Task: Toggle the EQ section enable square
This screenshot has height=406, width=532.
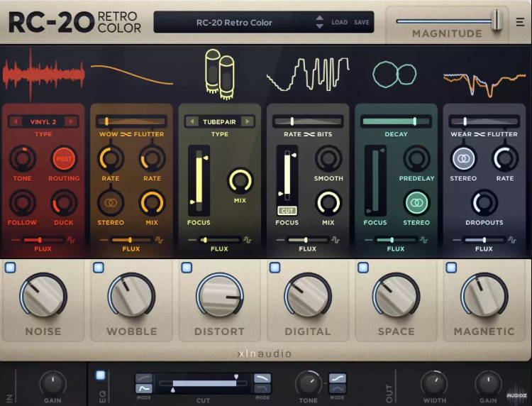Action: click(x=101, y=375)
